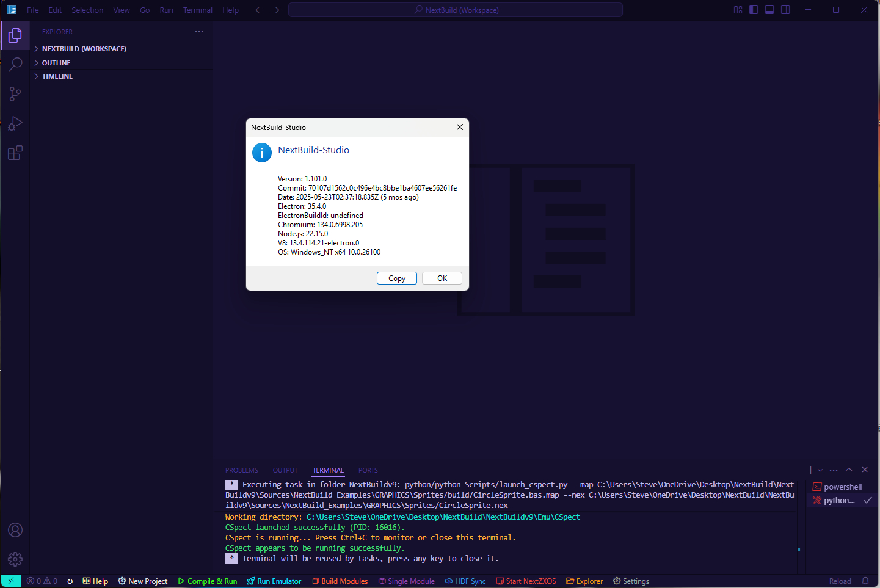This screenshot has width=880, height=588.
Task: Toggle the secondary side bar layout button
Action: click(785, 10)
